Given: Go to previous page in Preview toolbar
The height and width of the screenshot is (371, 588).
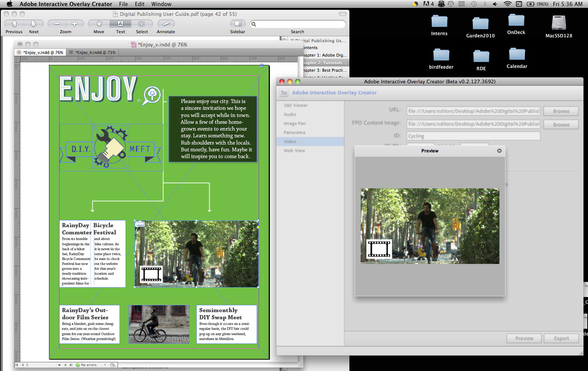Looking at the screenshot, I should pyautogui.click(x=14, y=24).
